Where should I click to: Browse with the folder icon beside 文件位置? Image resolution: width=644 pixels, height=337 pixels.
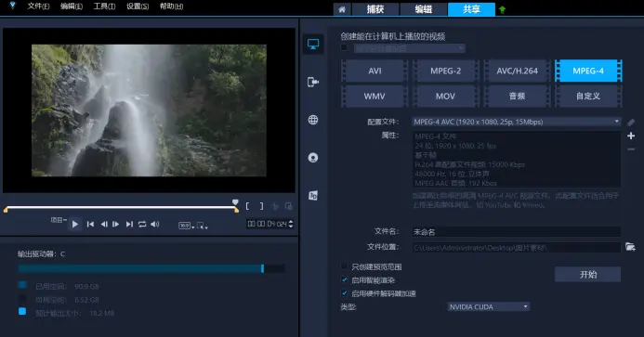click(630, 247)
